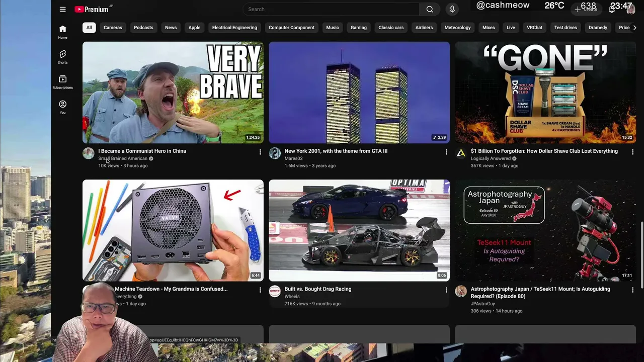The image size is (644, 362).
Task: Play the Valve machine teardown thumbnail
Action: coord(173,230)
